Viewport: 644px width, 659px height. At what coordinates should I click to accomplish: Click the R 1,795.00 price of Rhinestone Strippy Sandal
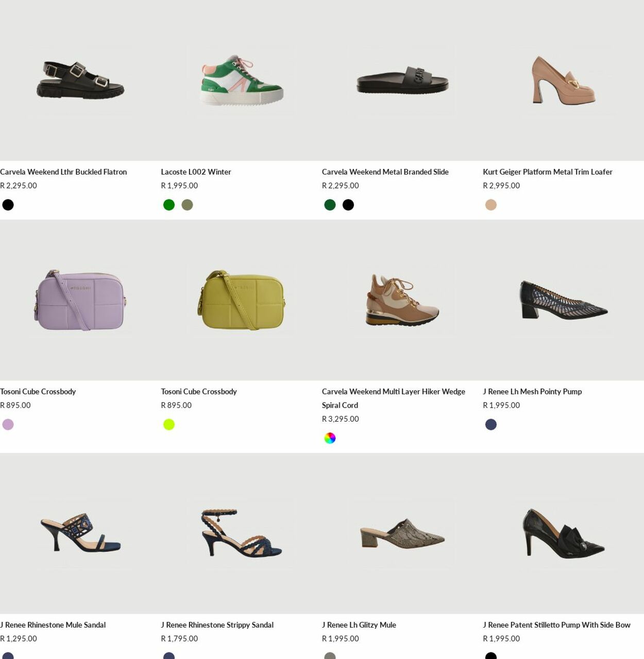179,639
